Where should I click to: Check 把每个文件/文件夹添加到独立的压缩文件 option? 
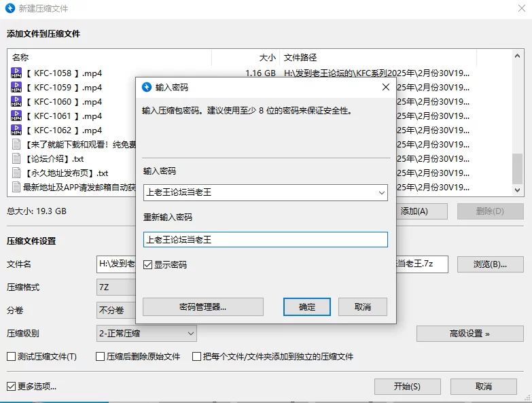(196, 357)
